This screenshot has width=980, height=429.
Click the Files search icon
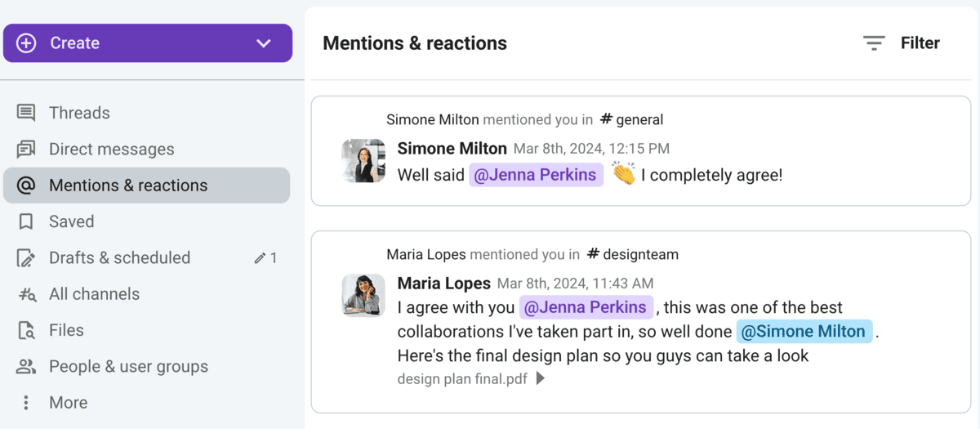click(26, 330)
